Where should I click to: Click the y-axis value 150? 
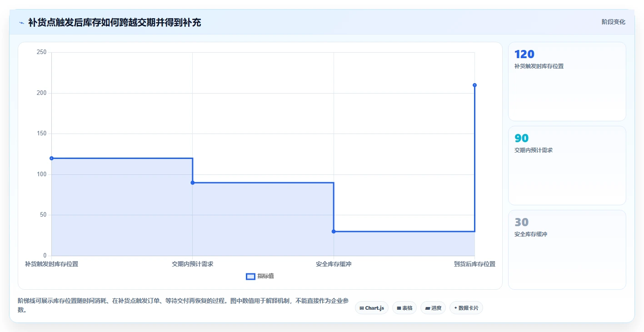point(42,134)
